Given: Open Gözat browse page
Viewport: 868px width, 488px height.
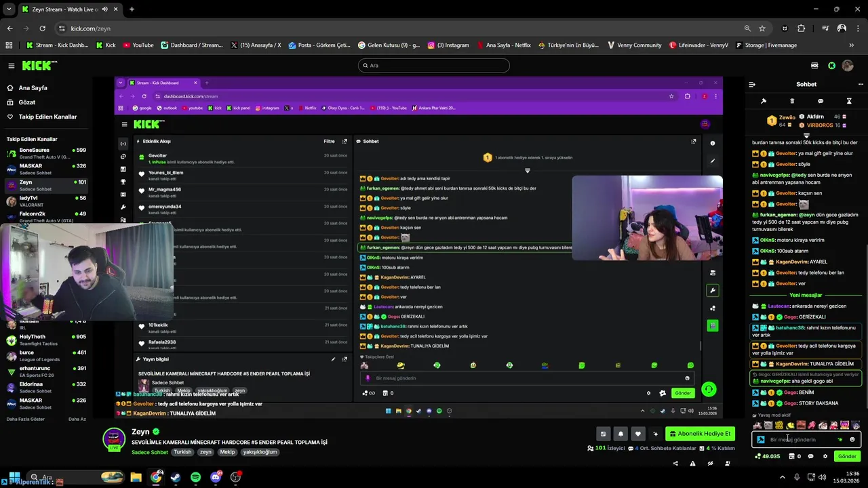Looking at the screenshot, I should tap(26, 102).
